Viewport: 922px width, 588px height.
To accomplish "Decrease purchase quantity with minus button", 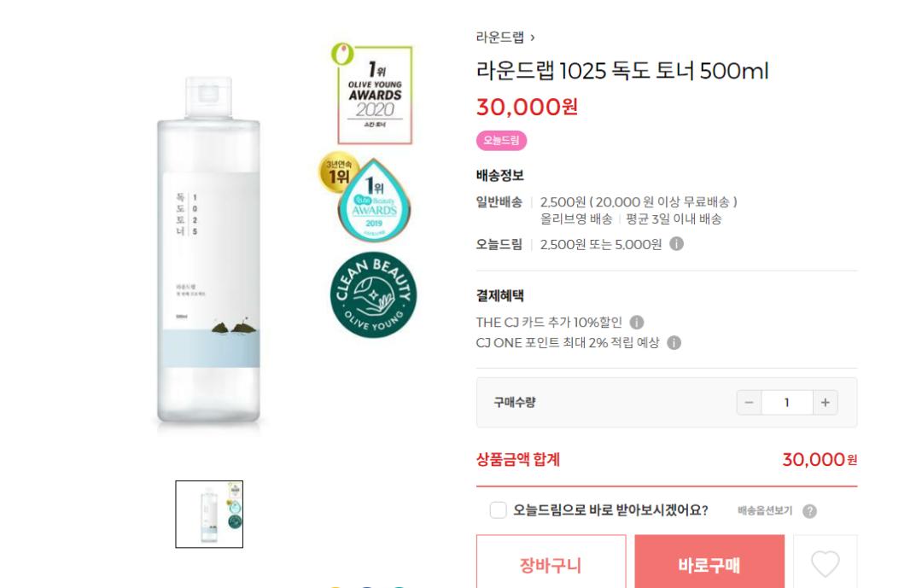I will 750,402.
